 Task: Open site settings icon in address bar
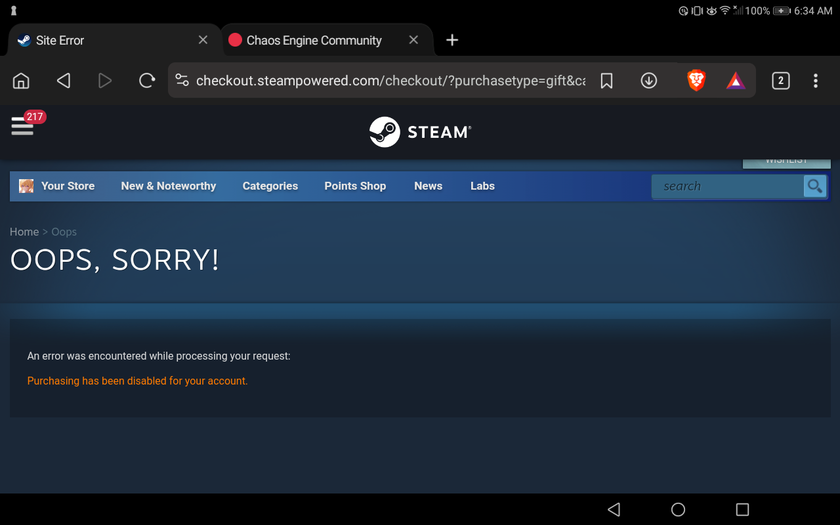pyautogui.click(x=182, y=80)
